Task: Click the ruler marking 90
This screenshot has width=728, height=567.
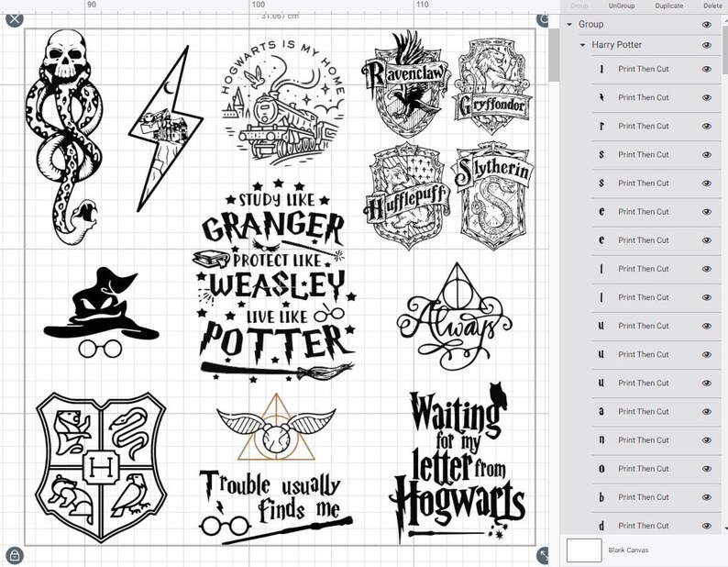Action: coord(92,5)
